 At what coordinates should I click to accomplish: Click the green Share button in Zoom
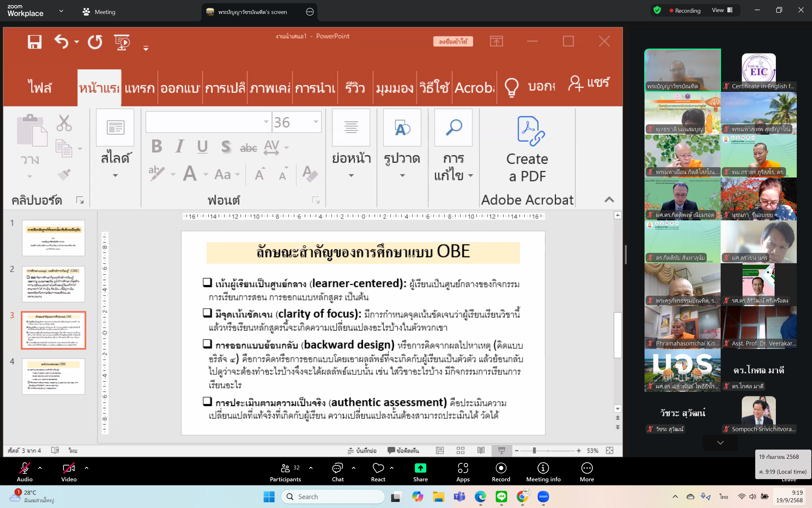pos(420,472)
